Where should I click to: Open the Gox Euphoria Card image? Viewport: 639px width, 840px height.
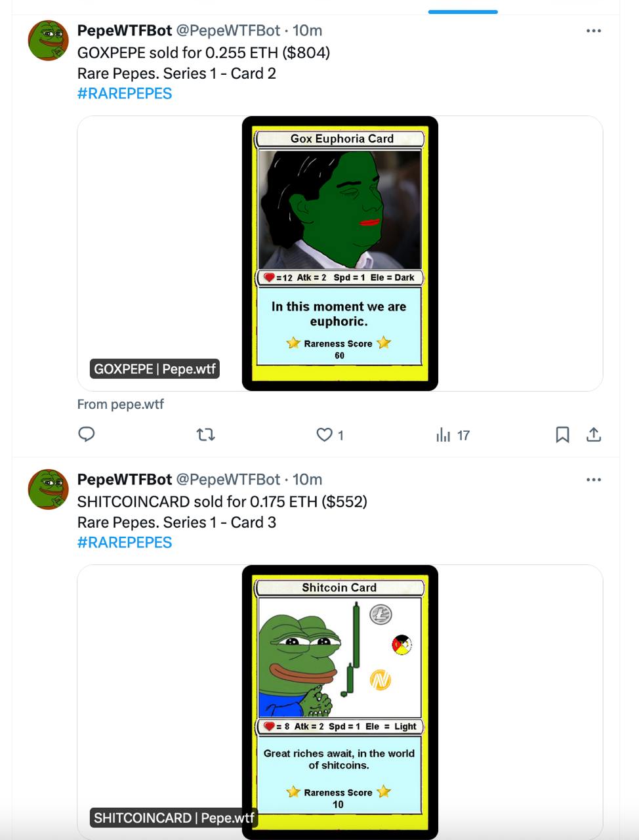(340, 253)
